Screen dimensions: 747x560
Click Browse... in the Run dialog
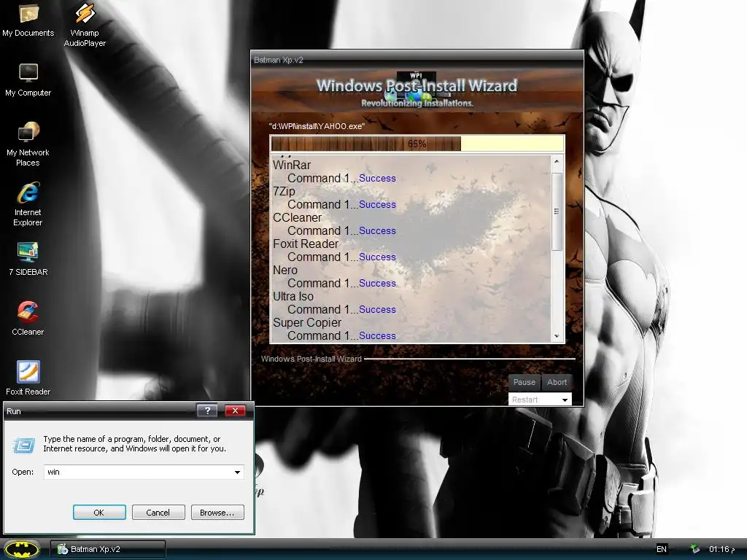(217, 513)
